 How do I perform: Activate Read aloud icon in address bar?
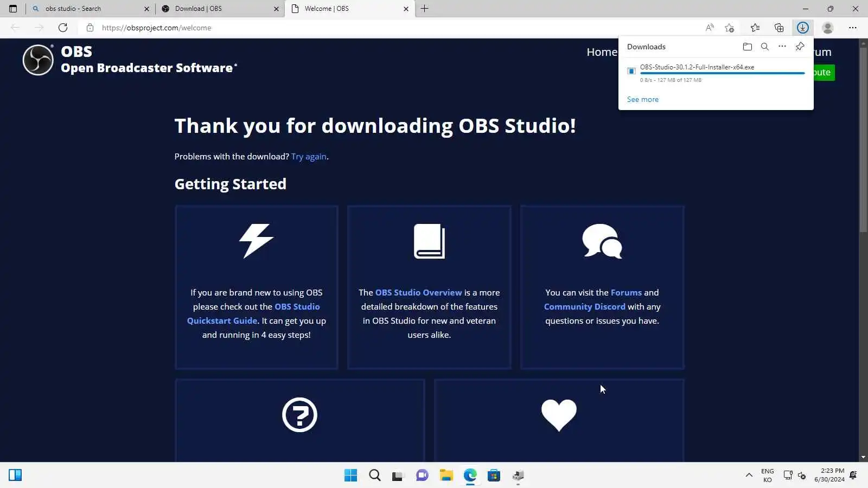click(x=710, y=28)
